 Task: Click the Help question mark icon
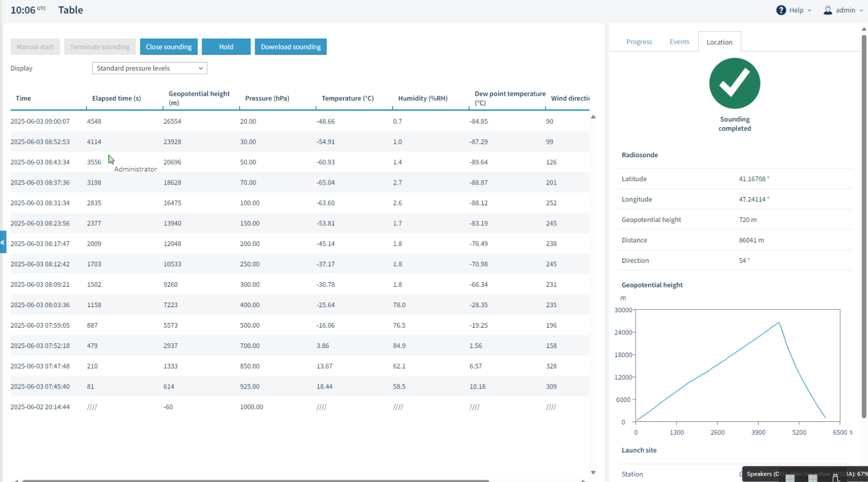coord(781,10)
